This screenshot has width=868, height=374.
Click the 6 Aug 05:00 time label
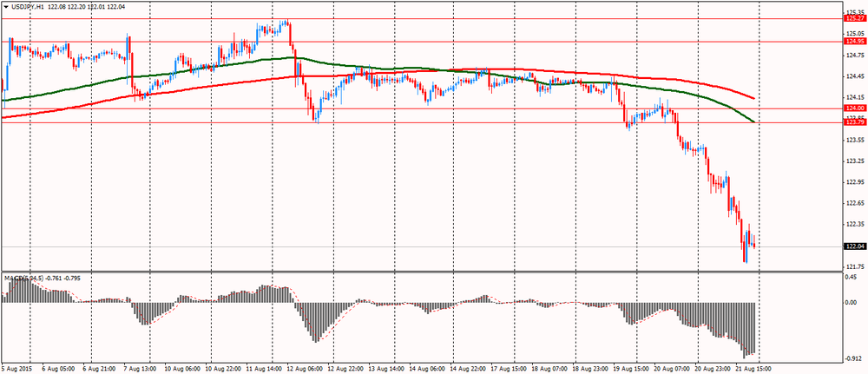pos(58,367)
